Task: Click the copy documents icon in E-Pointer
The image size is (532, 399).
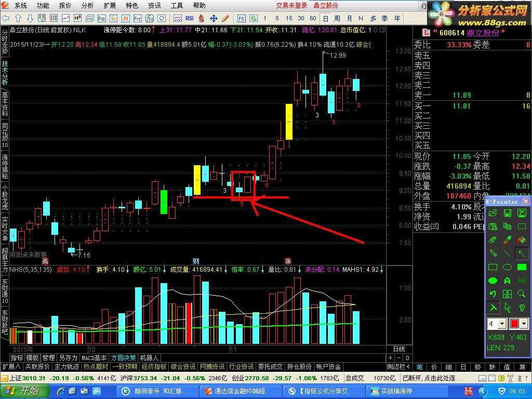Action: click(507, 227)
